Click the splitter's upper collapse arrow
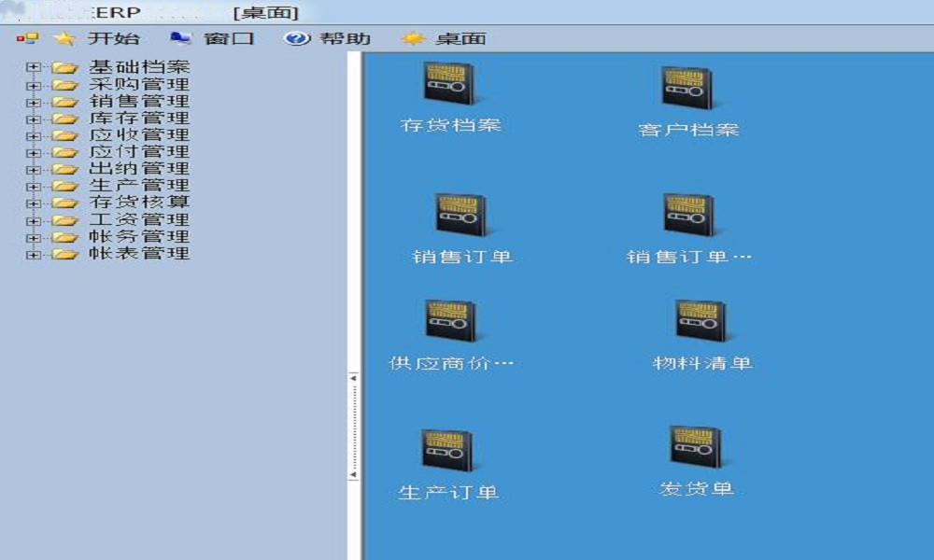Screen dimensions: 934x560 [353, 378]
